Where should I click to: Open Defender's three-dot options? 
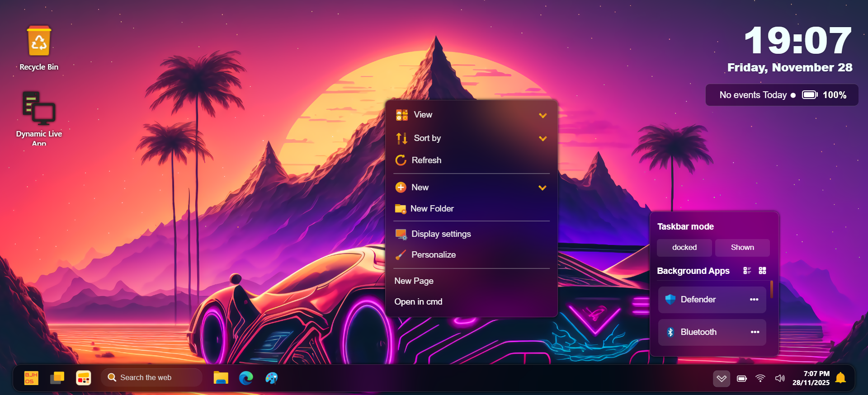click(754, 299)
